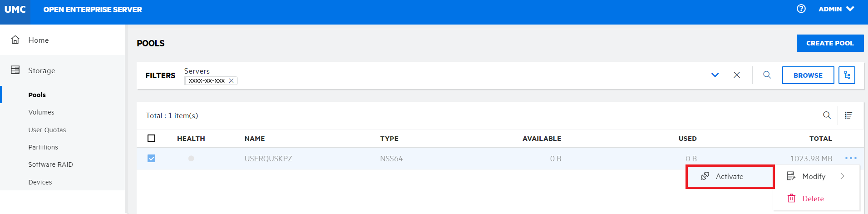
Task: Click OPEN ENTERPRISE SERVER title
Action: coord(93,10)
